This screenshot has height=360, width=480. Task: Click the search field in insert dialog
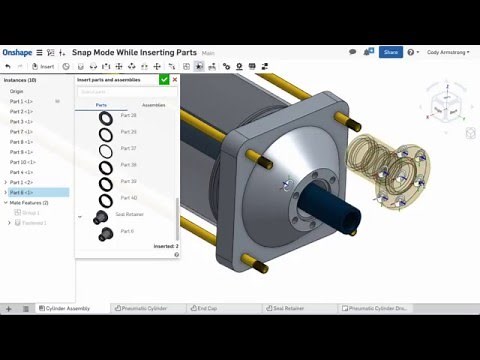[127, 92]
